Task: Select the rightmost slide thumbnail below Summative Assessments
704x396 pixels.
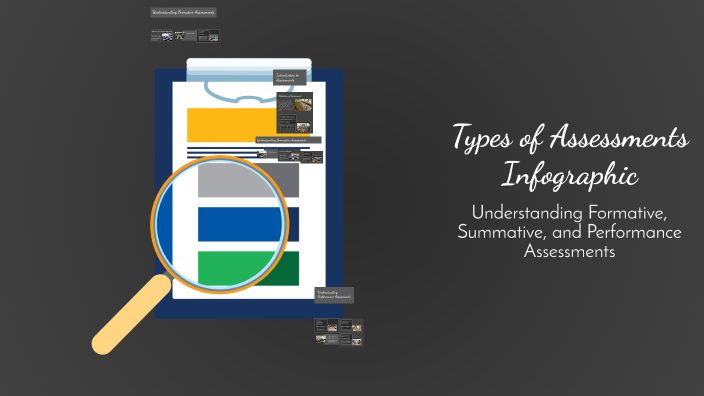Action: [312, 157]
